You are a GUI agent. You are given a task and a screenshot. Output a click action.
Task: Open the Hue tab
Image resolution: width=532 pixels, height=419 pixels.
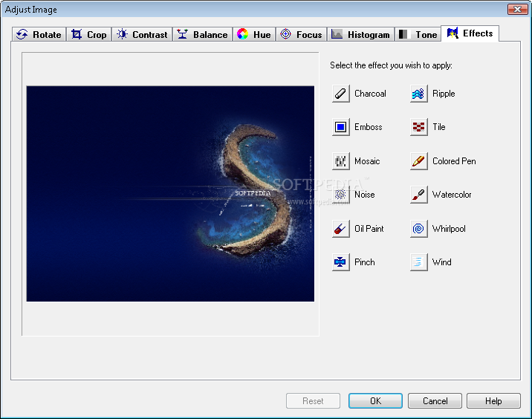click(x=254, y=35)
